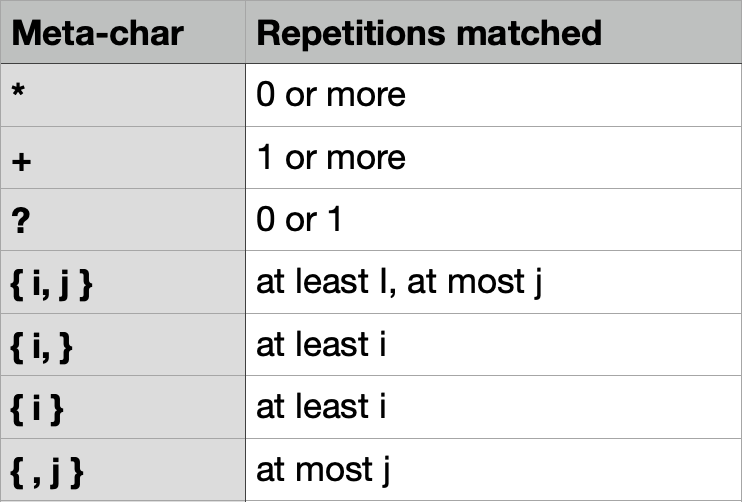This screenshot has width=742, height=502.
Task: Select the "at least I, at most j" cell
Action: pyautogui.click(x=399, y=283)
